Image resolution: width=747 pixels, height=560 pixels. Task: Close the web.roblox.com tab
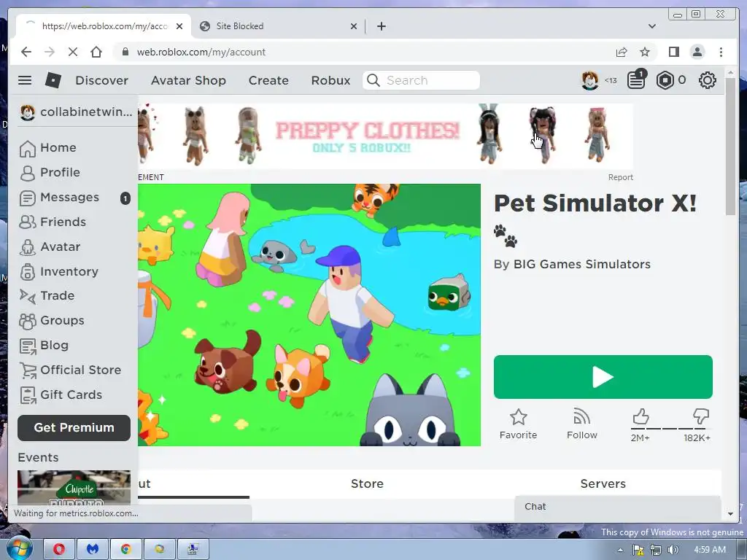(179, 26)
